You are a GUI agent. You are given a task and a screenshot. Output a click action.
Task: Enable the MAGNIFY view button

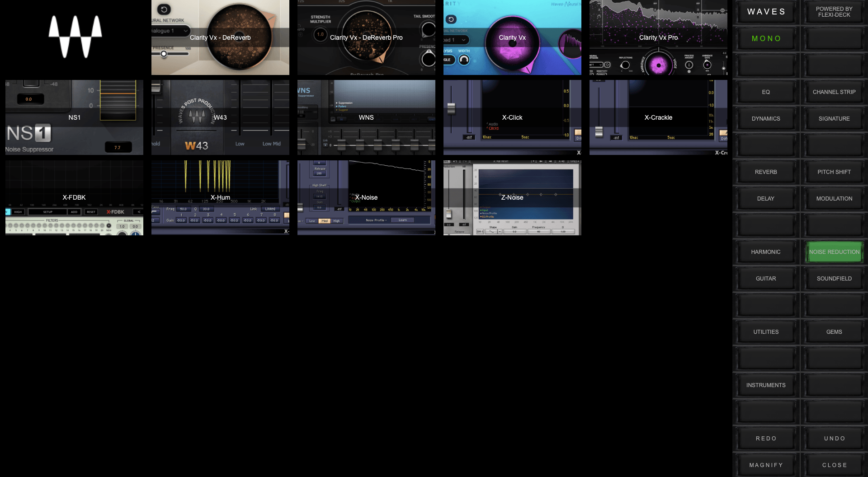766,465
